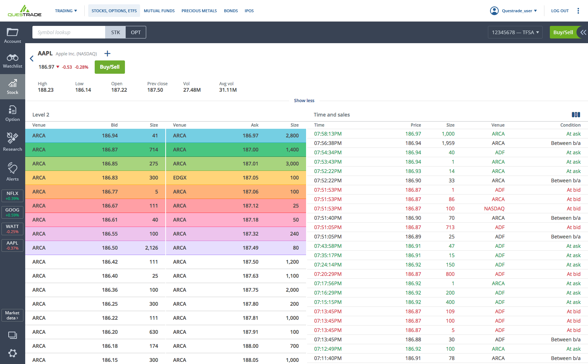Screen dimensions: 588x364
Task: Click the 07:20:29PM trade of 800 shares
Action: (448, 274)
